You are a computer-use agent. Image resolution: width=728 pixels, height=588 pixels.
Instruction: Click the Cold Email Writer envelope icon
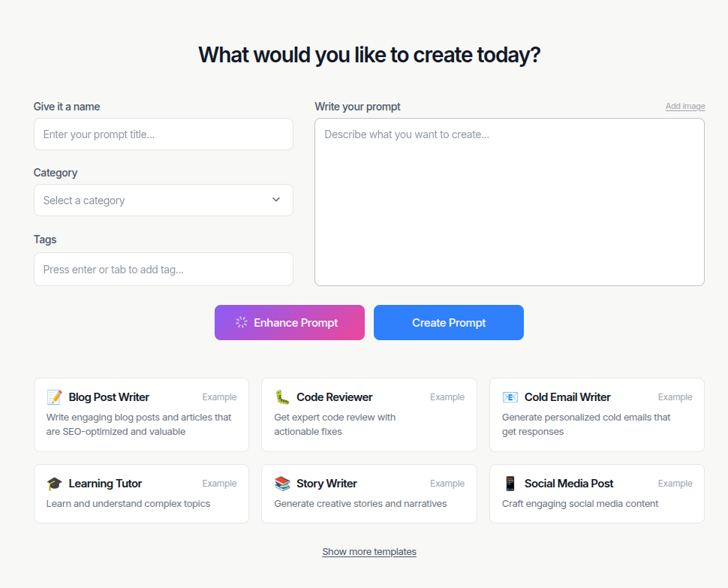[510, 397]
